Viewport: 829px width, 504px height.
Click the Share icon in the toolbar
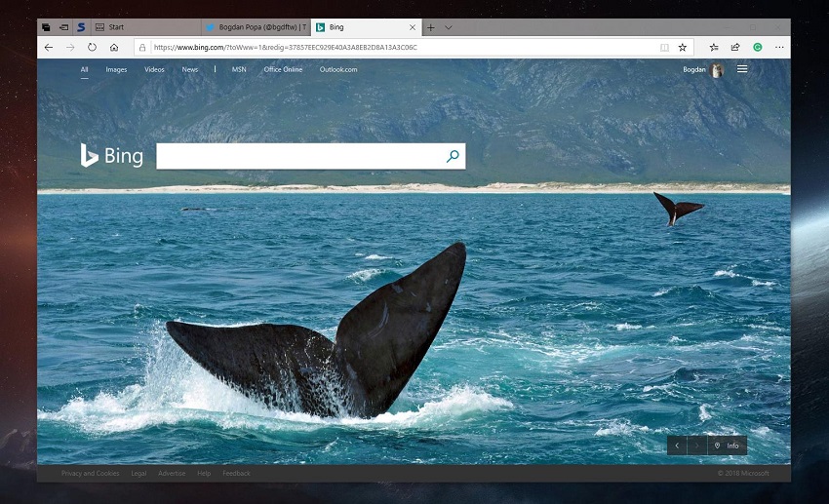click(x=735, y=47)
